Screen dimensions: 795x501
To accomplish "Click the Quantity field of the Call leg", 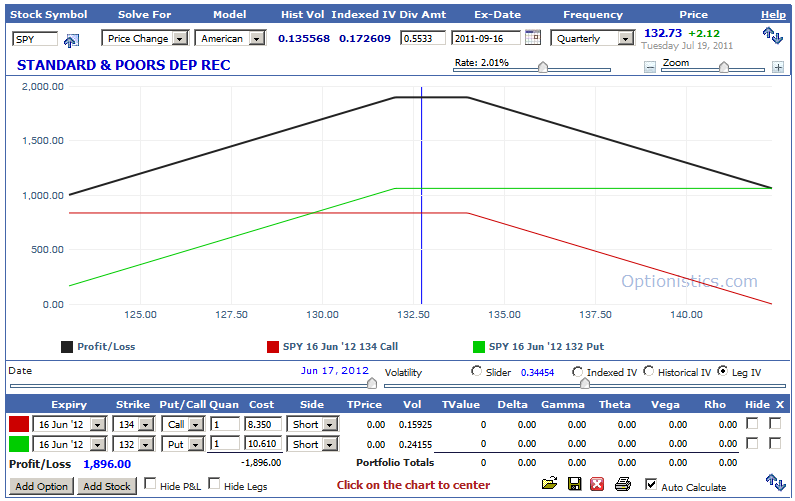I will (x=225, y=424).
